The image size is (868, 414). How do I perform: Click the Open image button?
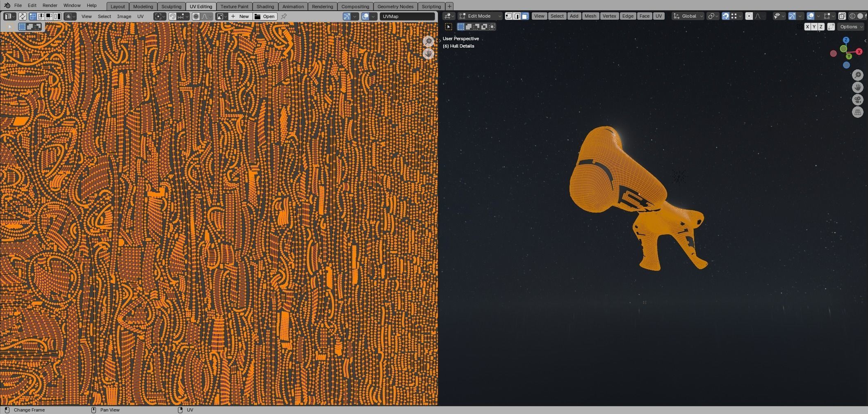(264, 16)
